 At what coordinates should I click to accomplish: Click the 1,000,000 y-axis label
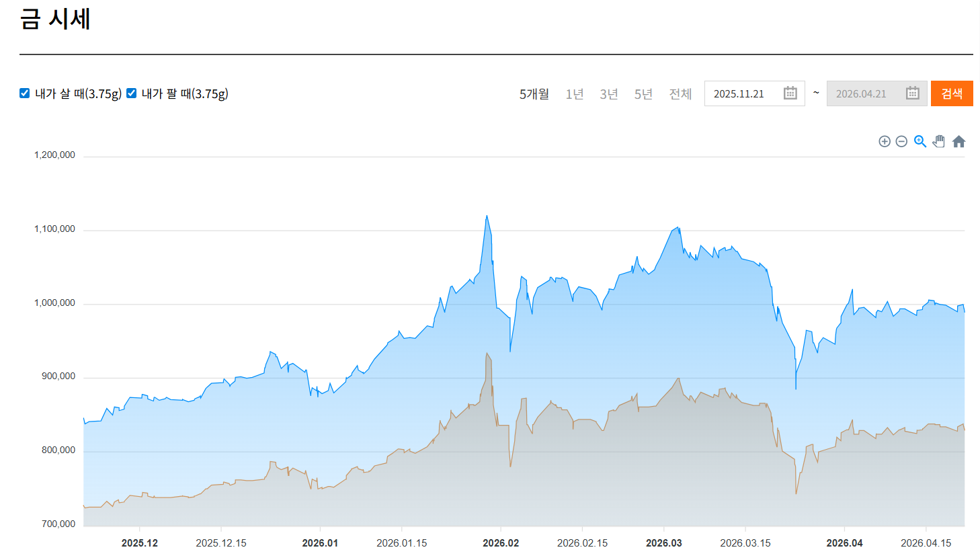54,303
